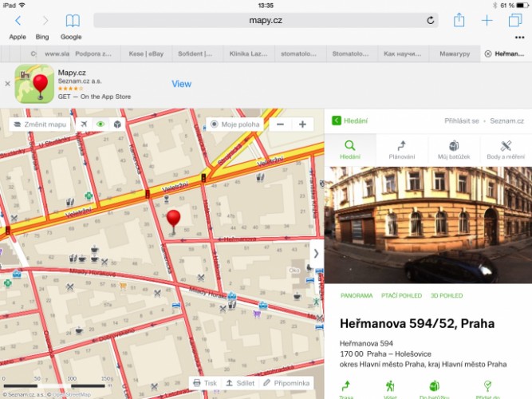Select the Heřmanova 594/52, Praha heading
Image resolution: width=532 pixels, height=399 pixels.
point(417,323)
